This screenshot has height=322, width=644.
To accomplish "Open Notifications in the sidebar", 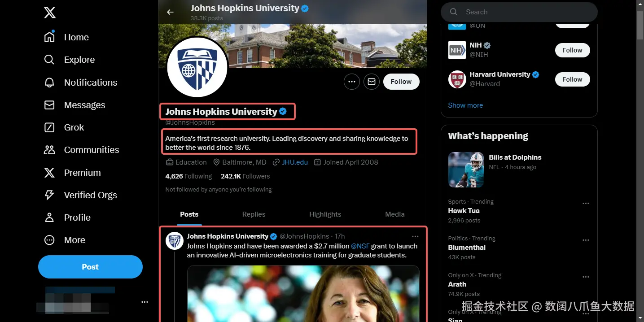I will click(x=80, y=83).
